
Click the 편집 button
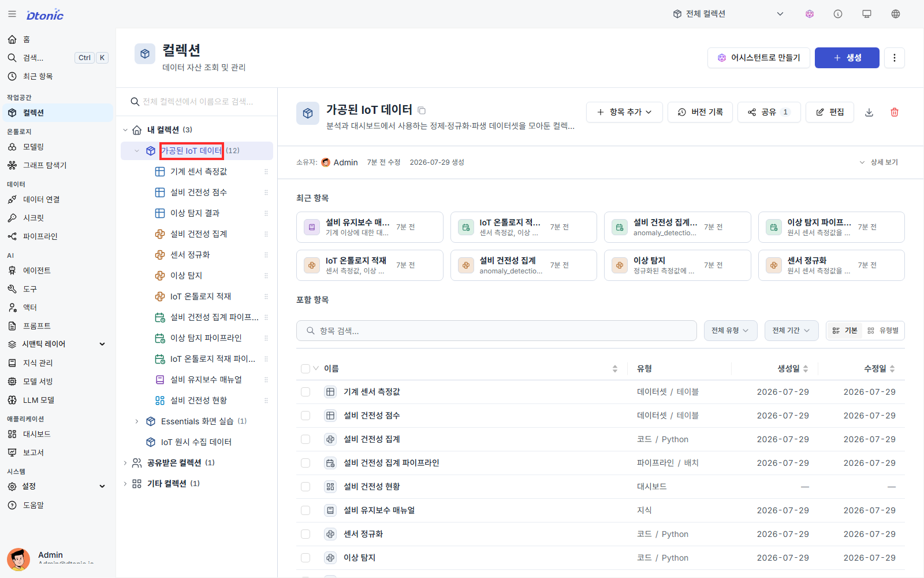click(830, 112)
